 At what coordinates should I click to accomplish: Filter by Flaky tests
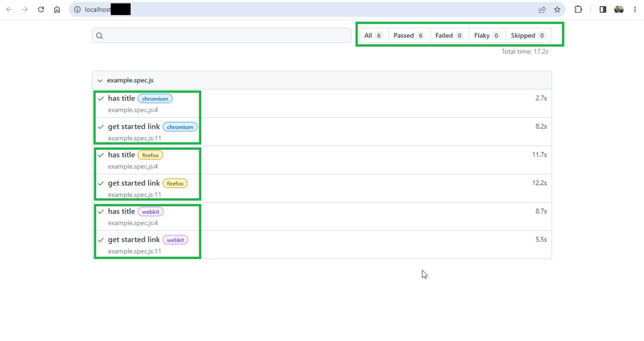click(487, 36)
